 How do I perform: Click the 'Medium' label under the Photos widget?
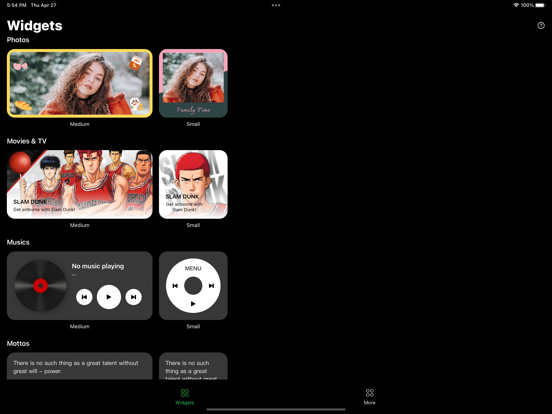(80, 124)
